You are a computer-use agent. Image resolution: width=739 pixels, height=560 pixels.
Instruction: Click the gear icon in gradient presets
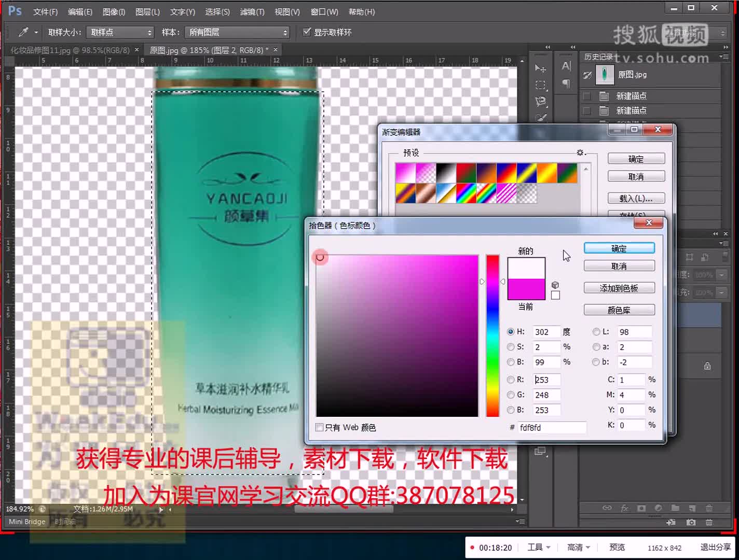point(580,152)
